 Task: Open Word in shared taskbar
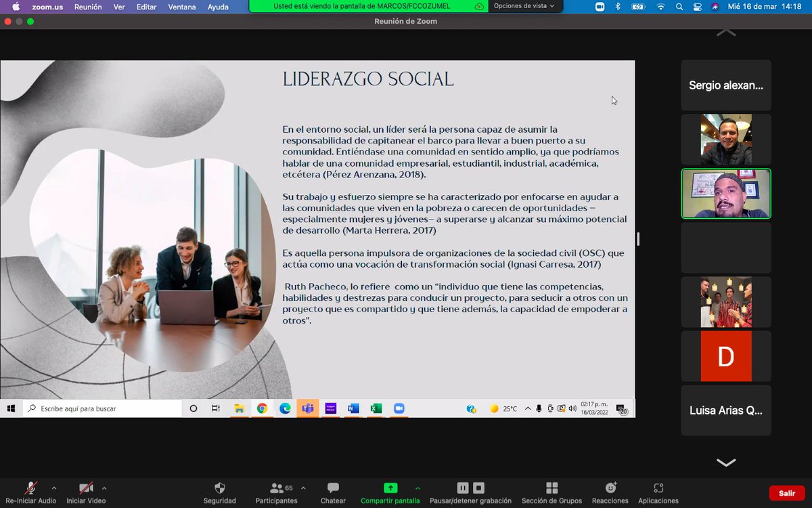tap(353, 408)
